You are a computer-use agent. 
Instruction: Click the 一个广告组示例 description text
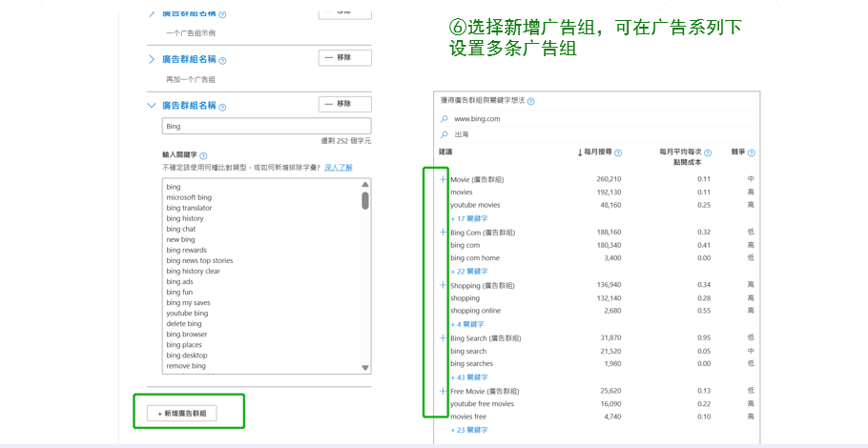tap(191, 33)
